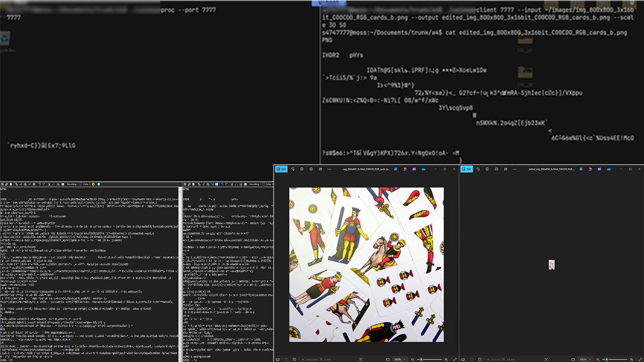644x362 pixels.
Task: Toggle the checkbox beside the Color option
Action: 80,184
